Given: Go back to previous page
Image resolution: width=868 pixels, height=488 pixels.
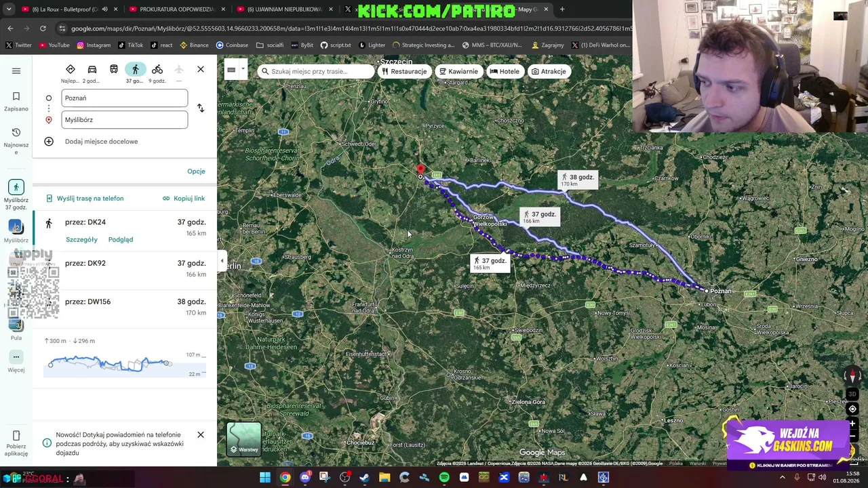Looking at the screenshot, I should pyautogui.click(x=10, y=28).
